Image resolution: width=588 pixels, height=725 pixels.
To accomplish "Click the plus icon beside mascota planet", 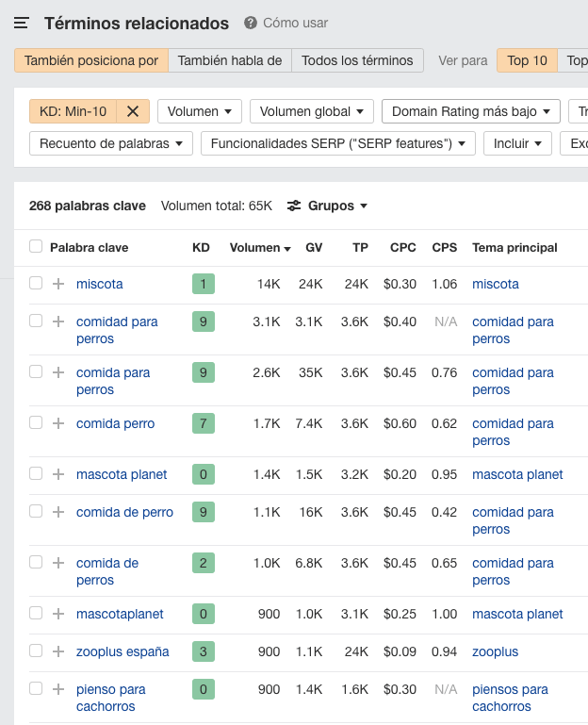I will (58, 474).
